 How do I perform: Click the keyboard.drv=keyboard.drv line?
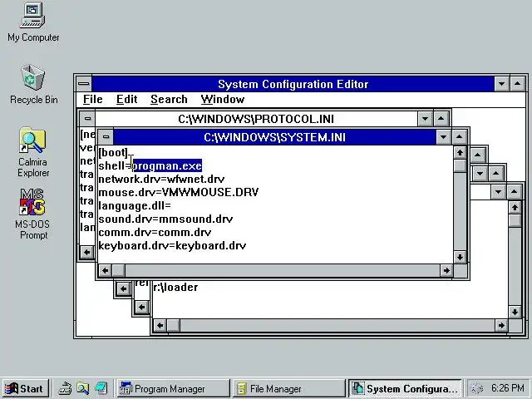pyautogui.click(x=172, y=246)
